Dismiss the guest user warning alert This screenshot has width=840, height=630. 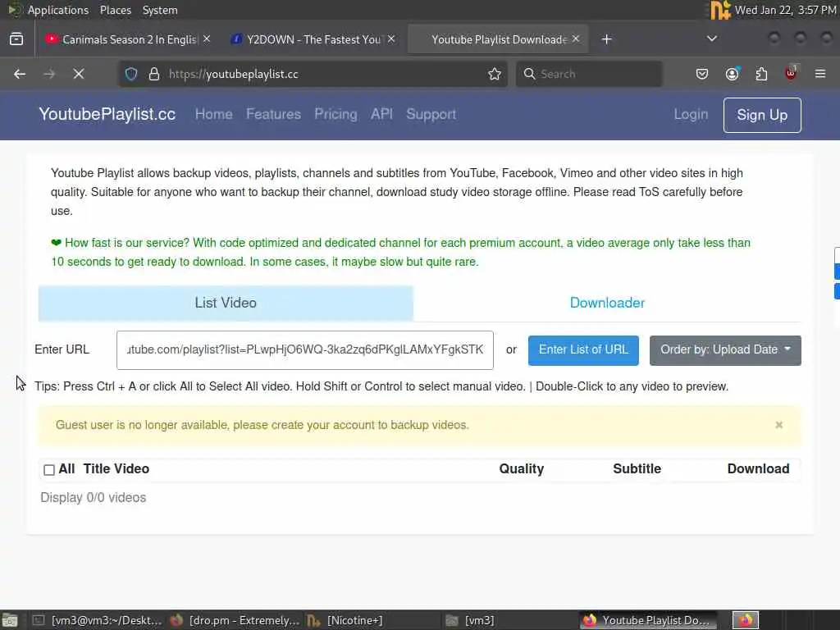pos(779,425)
